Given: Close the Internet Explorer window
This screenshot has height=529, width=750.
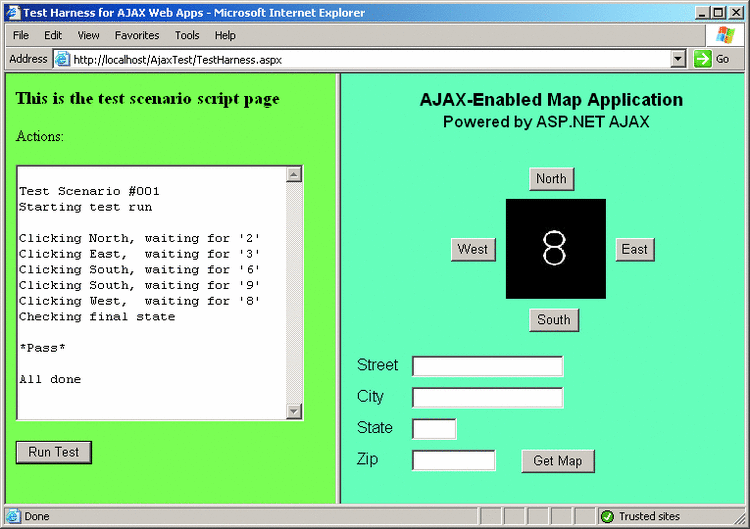Looking at the screenshot, I should tap(736, 13).
